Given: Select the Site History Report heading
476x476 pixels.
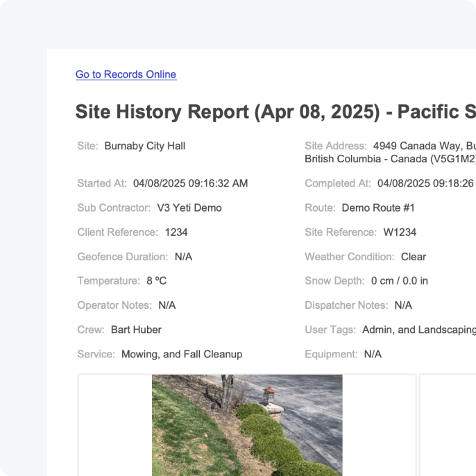Looking at the screenshot, I should [275, 112].
